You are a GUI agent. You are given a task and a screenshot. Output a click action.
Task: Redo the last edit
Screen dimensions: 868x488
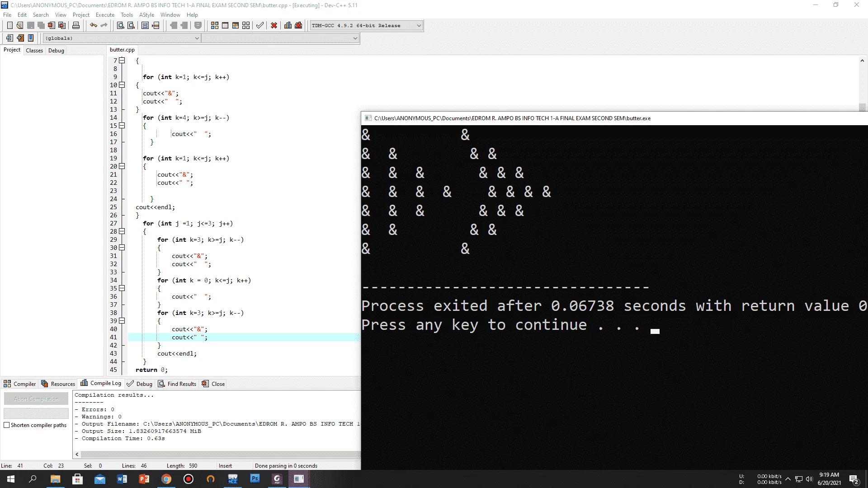[104, 25]
